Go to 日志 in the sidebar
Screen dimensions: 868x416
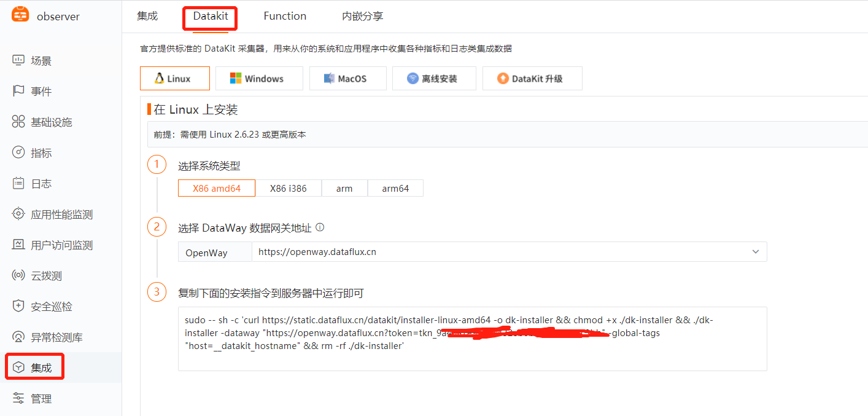point(41,184)
